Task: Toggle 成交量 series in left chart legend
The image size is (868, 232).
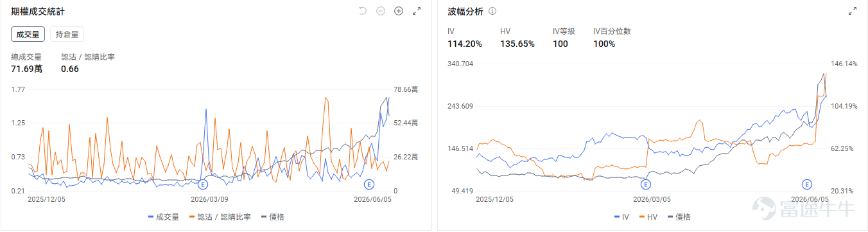Action: click(x=164, y=217)
